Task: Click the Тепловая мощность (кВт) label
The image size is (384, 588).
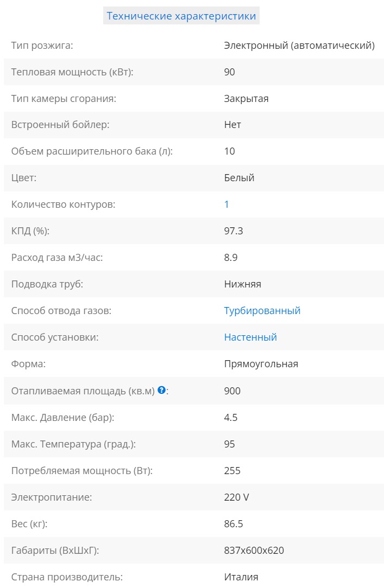Action: pyautogui.click(x=72, y=72)
